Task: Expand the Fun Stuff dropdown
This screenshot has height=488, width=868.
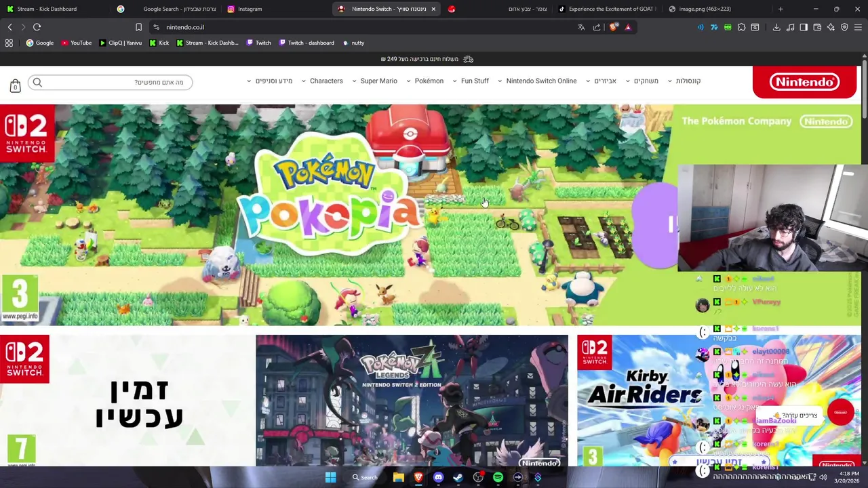Action: (471, 81)
